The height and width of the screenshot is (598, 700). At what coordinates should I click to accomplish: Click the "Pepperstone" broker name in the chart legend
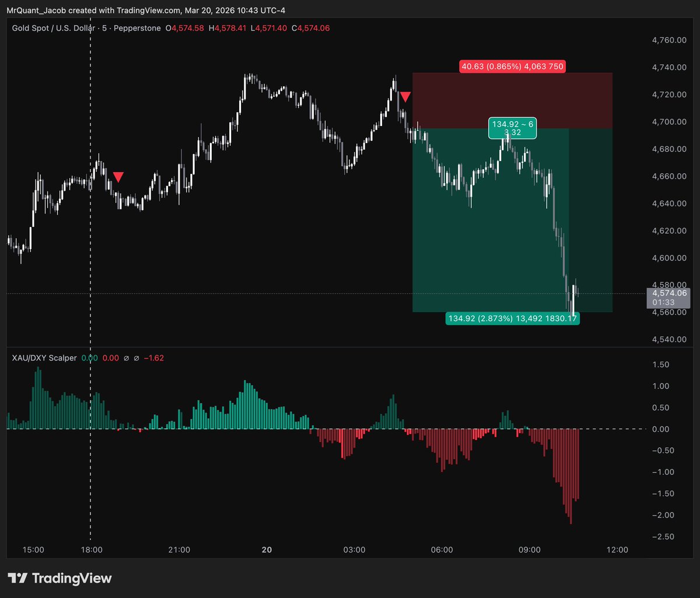[x=138, y=28]
